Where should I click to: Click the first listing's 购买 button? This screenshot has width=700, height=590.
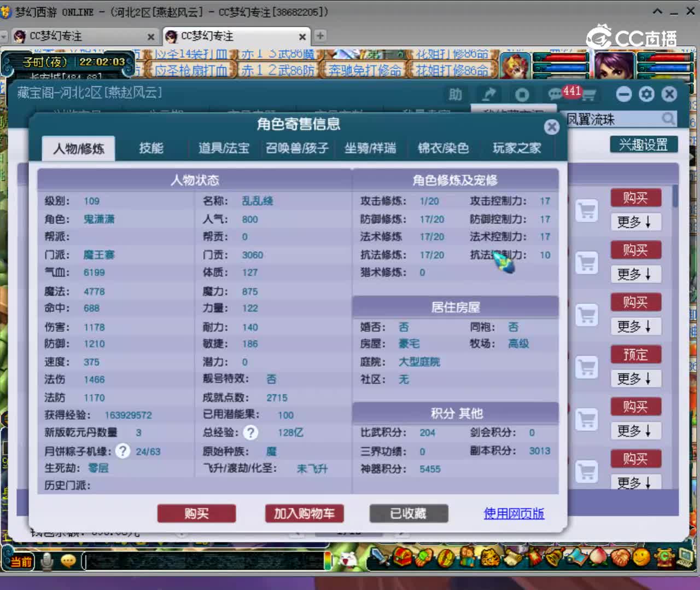coord(635,198)
